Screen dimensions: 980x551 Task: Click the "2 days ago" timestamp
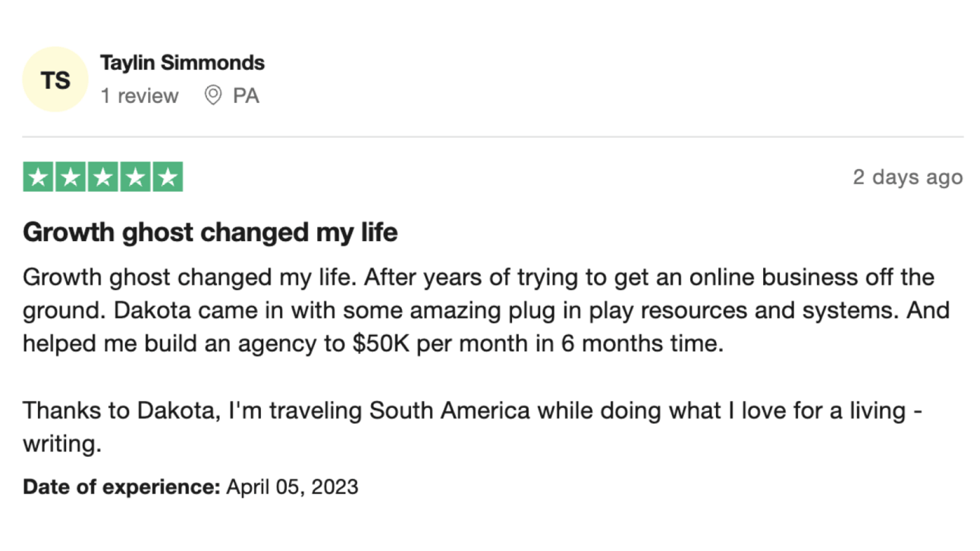(907, 177)
